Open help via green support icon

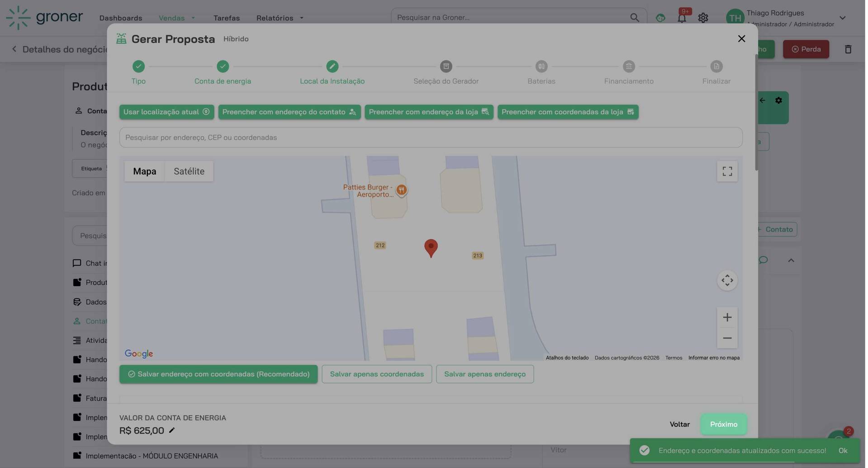pos(660,18)
